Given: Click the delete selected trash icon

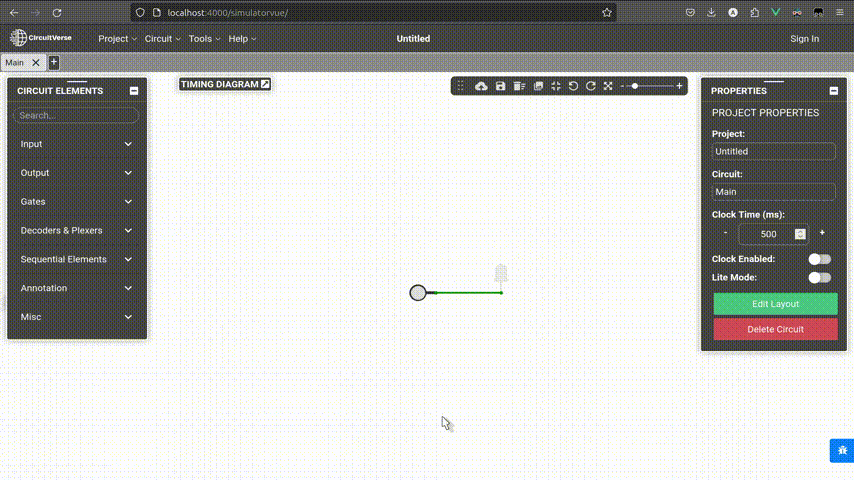Looking at the screenshot, I should coord(519,87).
